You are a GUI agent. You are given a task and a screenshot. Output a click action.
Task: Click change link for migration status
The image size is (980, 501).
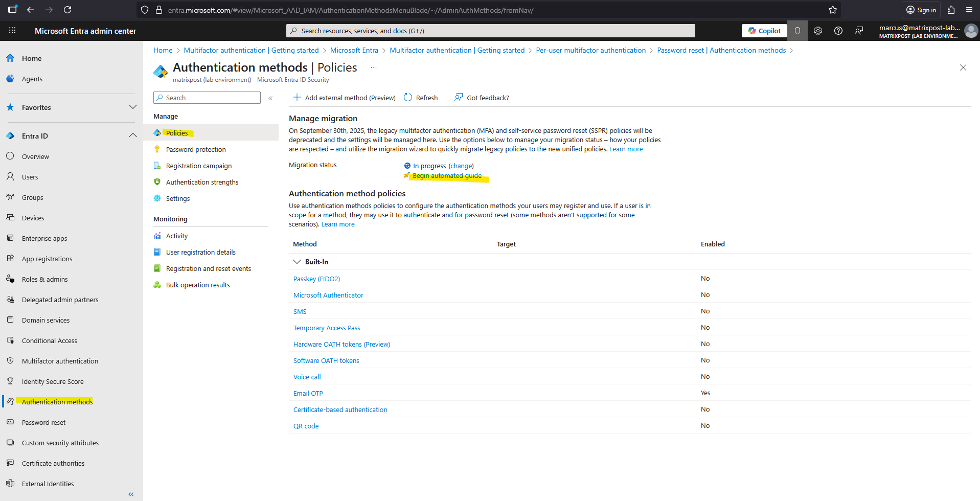(461, 166)
